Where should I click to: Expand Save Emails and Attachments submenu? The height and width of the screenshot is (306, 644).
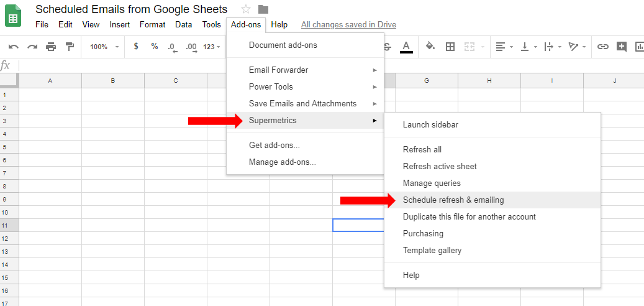coord(305,104)
